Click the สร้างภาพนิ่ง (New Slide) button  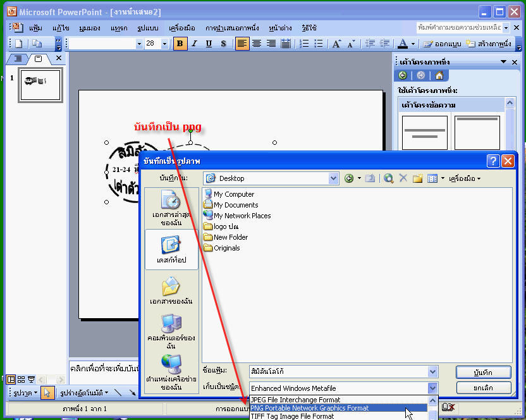[x=489, y=44]
